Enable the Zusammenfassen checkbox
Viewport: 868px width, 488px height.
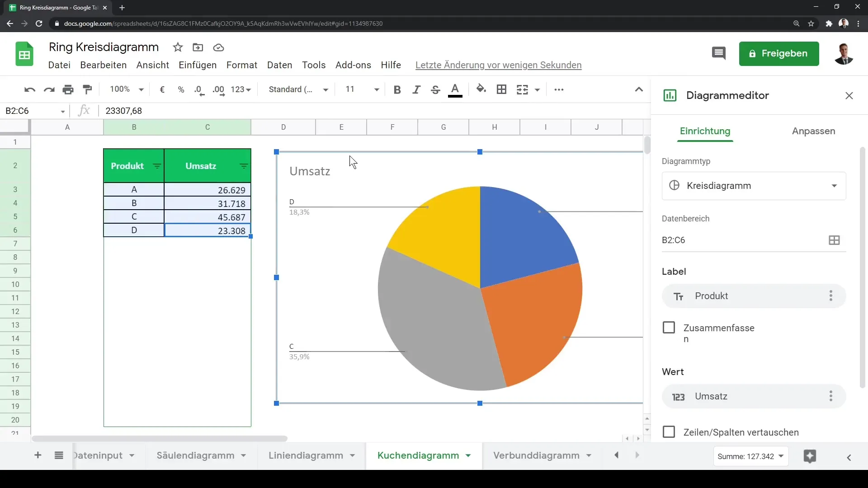click(x=669, y=328)
